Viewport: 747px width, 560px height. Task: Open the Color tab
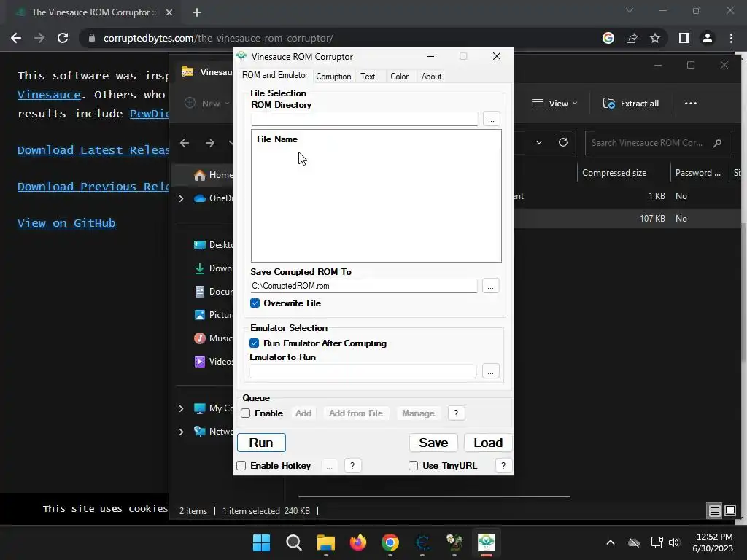(x=399, y=76)
